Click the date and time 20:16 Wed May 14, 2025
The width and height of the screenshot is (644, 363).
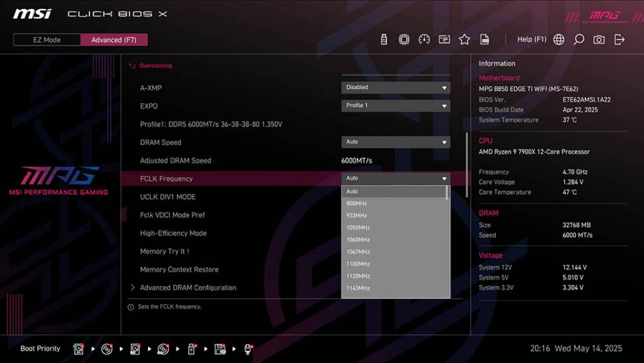pos(576,348)
